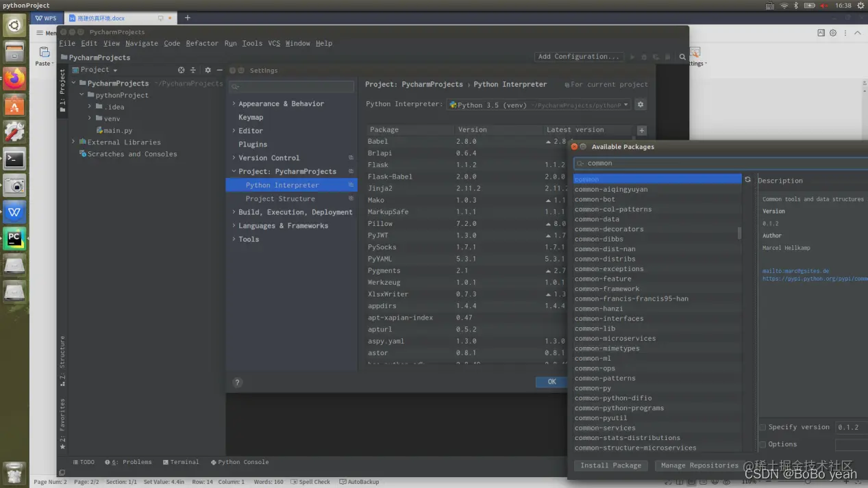Click the available packages list scrollbar
Image resolution: width=868 pixels, height=488 pixels.
pyautogui.click(x=739, y=233)
